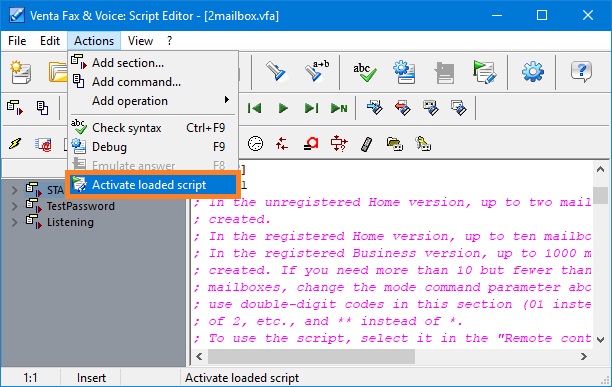Viewport: 612px width, 387px height.
Task: Expand the TestPassword tree section
Action: pyautogui.click(x=14, y=206)
